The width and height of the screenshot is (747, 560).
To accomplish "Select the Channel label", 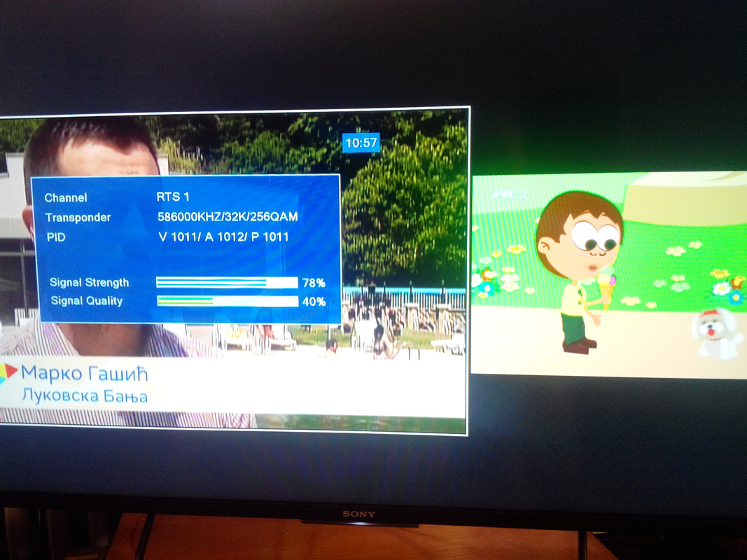I will (66, 197).
